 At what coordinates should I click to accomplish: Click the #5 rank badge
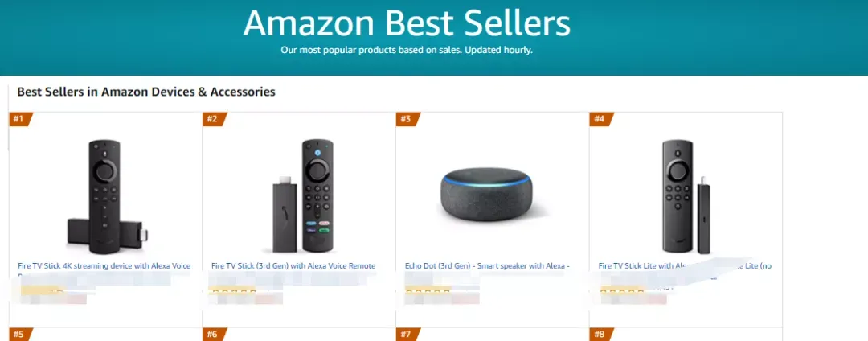pyautogui.click(x=21, y=335)
